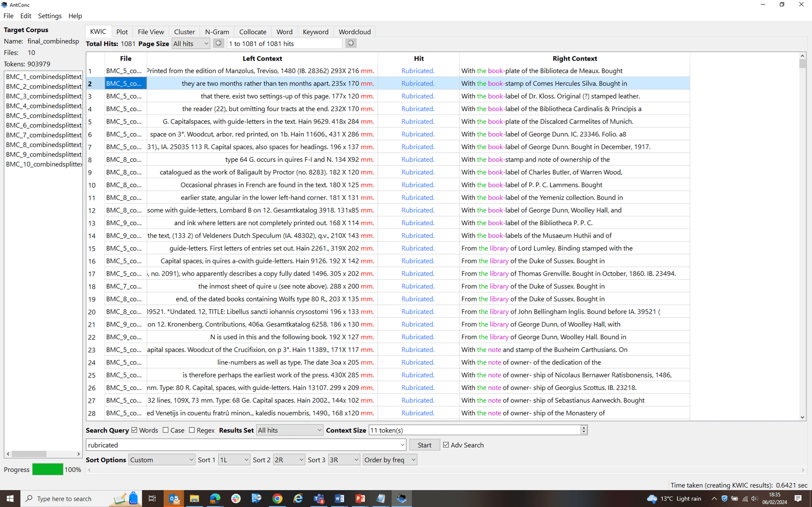The height and width of the screenshot is (507, 812).
Task: Switch to the Collocate tab
Action: (253, 32)
